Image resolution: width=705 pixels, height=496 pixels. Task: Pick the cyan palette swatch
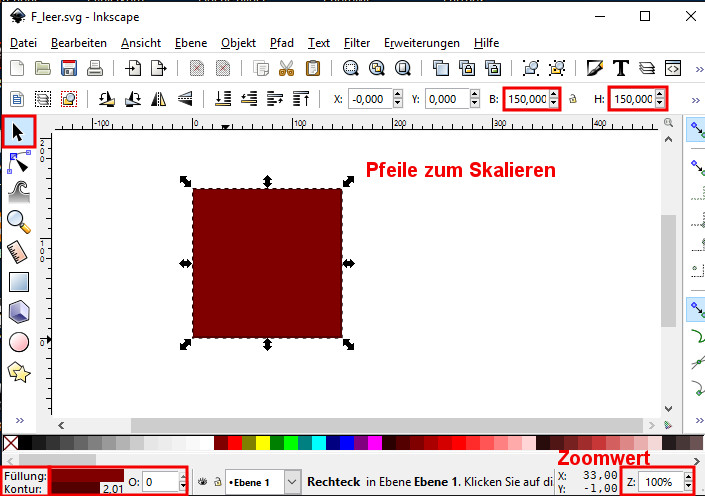tap(319, 443)
